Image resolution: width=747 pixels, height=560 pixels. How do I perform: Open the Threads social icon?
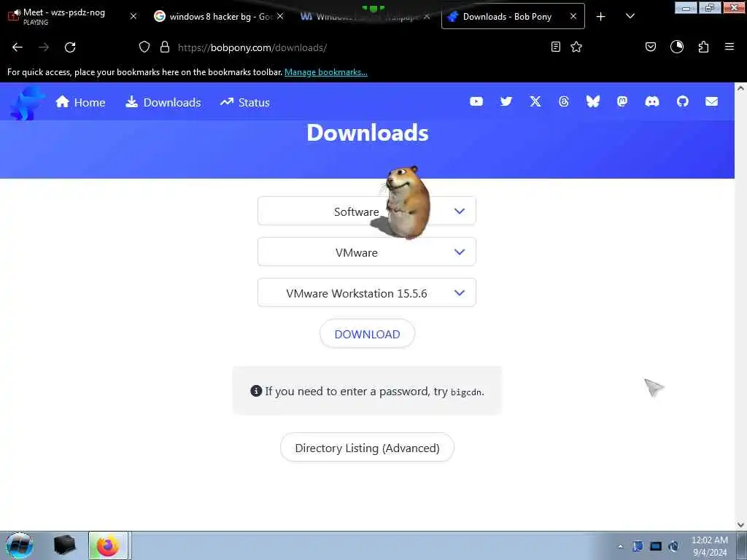[x=564, y=101]
